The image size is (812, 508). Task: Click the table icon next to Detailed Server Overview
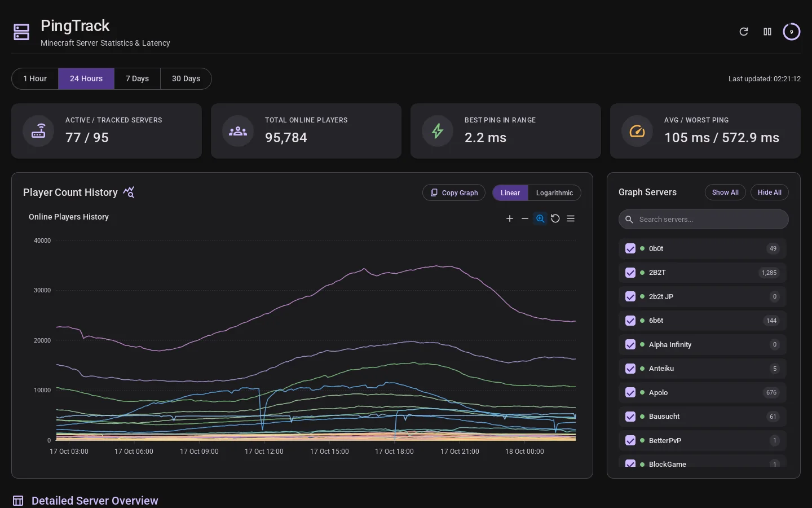click(x=18, y=501)
